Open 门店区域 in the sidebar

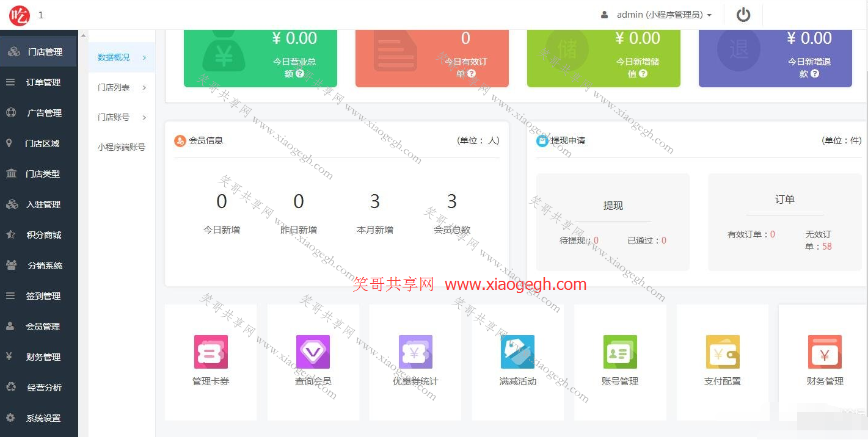(x=38, y=143)
